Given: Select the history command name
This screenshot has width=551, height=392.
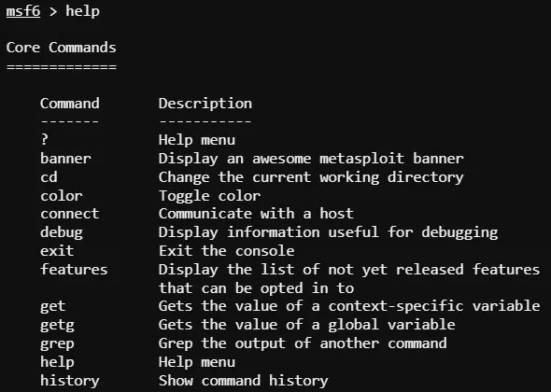Looking at the screenshot, I should [x=70, y=381].
